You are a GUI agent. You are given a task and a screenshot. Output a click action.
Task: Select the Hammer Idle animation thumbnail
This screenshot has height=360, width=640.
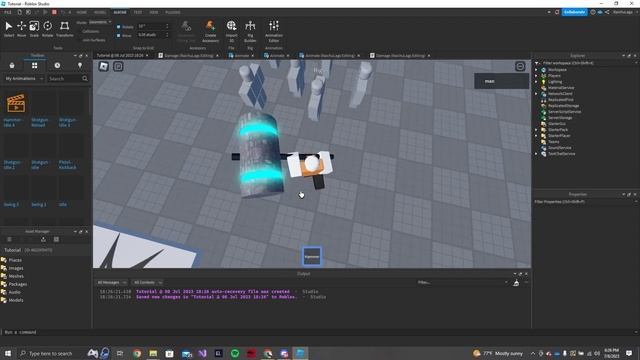(x=16, y=103)
